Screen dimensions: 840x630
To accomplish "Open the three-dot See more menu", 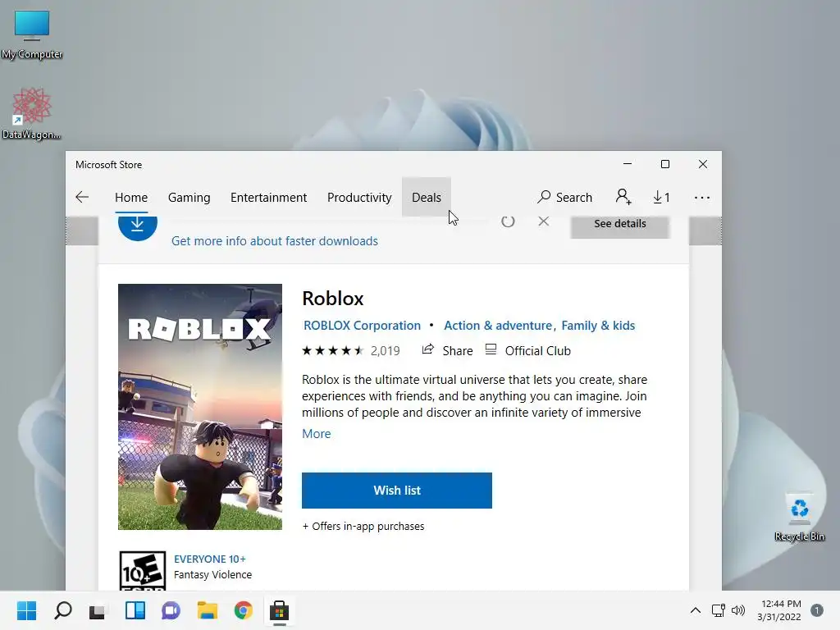I will pos(702,197).
